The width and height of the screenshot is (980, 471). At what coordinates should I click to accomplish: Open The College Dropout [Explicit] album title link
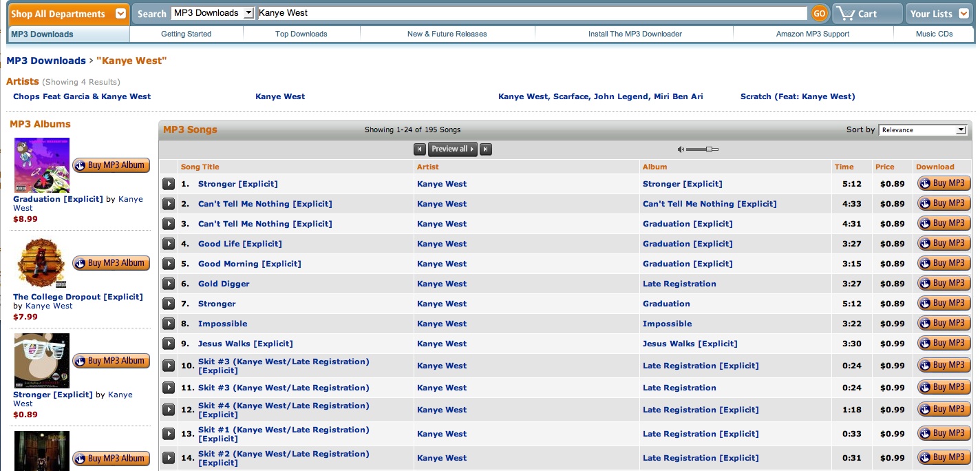pyautogui.click(x=78, y=297)
